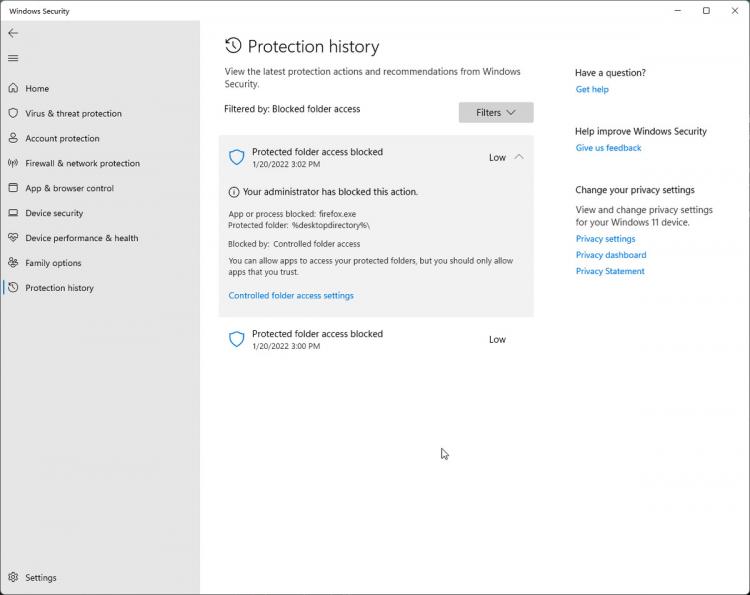Click the shield icon of the 3:02 PM entry

(237, 157)
